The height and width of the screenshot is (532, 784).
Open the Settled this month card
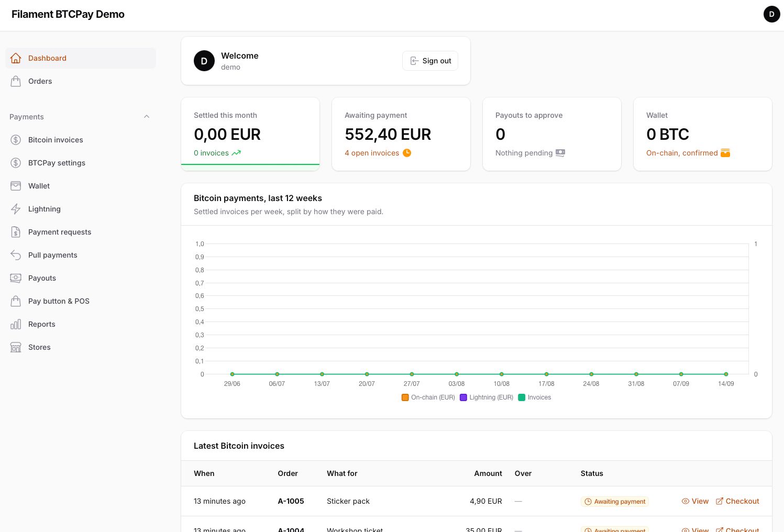tap(250, 134)
